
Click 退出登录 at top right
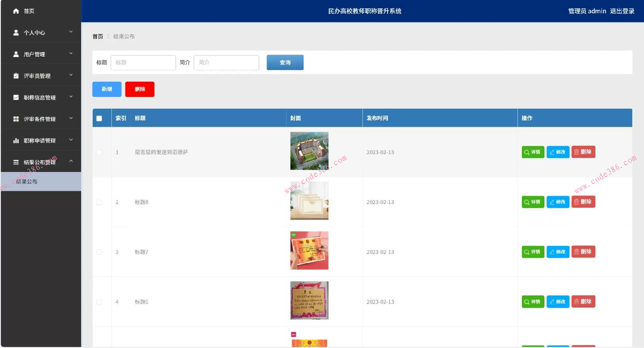coord(623,11)
